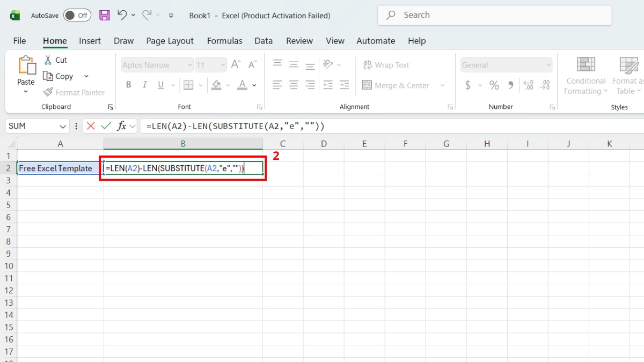This screenshot has width=644, height=362.
Task: Switch to the Formulas ribbon tab
Action: tap(224, 41)
